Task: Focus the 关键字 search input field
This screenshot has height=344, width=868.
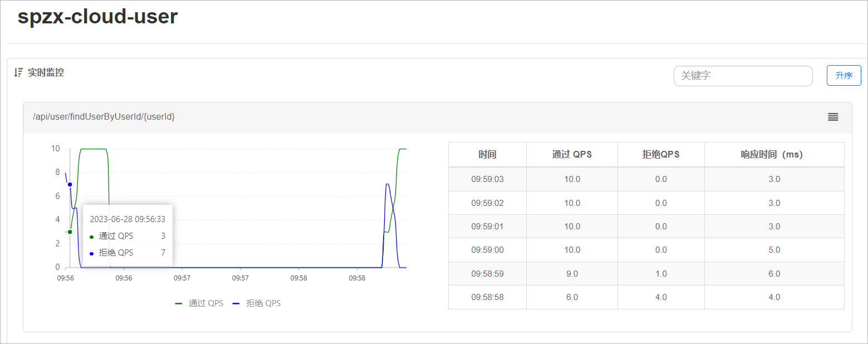Action: pos(743,76)
